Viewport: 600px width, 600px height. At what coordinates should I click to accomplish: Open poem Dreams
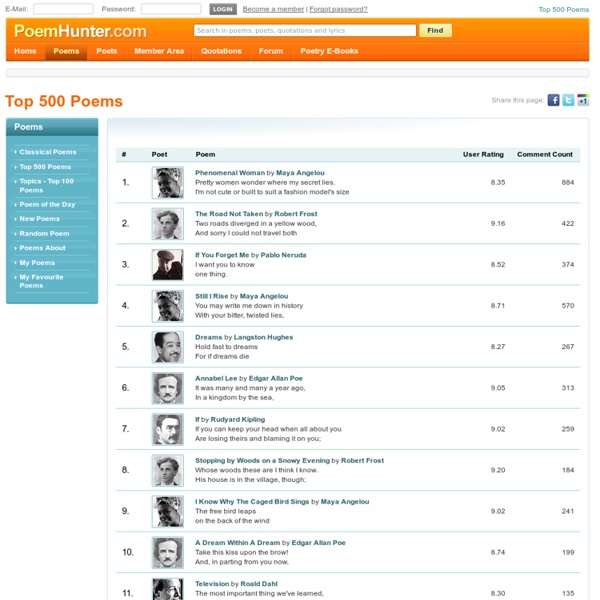tap(209, 338)
